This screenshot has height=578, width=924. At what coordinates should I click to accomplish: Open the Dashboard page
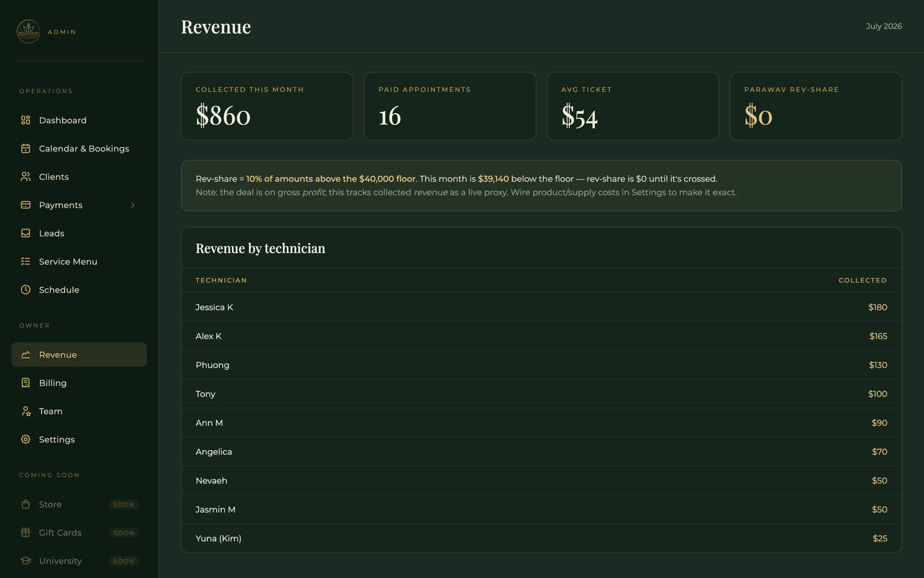click(79, 120)
